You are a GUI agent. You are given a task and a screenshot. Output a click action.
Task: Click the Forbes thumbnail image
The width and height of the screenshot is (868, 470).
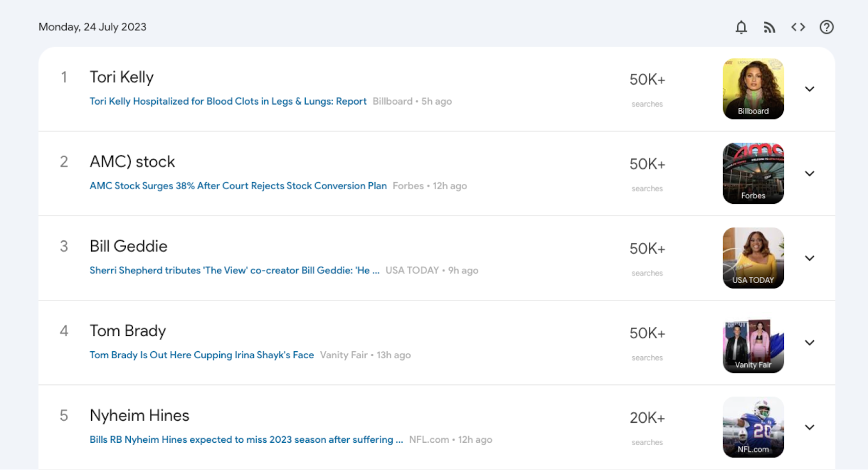pyautogui.click(x=753, y=173)
